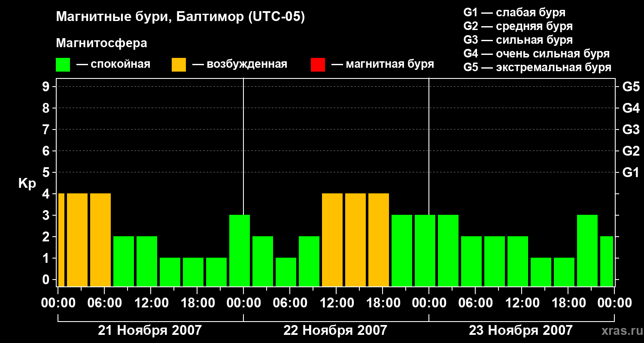Screen dimensions: 644x343
Task: Click the Kp 3 green bar spanning midnight into 22 November
Action: (240, 250)
